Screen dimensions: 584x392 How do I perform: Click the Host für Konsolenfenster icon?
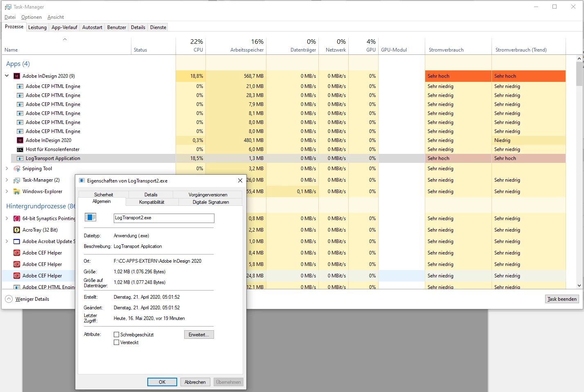(20, 149)
